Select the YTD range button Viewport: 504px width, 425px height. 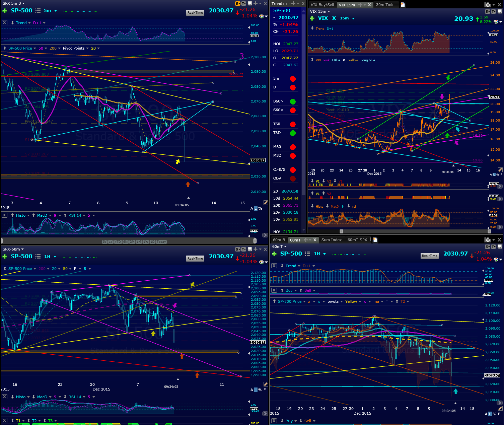pyautogui.click(x=118, y=242)
